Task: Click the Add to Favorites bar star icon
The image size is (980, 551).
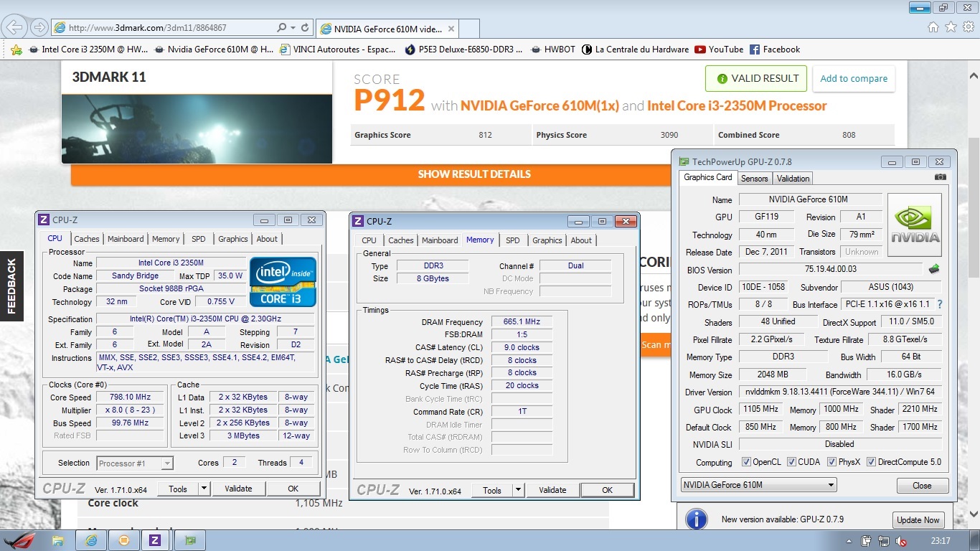Action: pyautogui.click(x=17, y=50)
